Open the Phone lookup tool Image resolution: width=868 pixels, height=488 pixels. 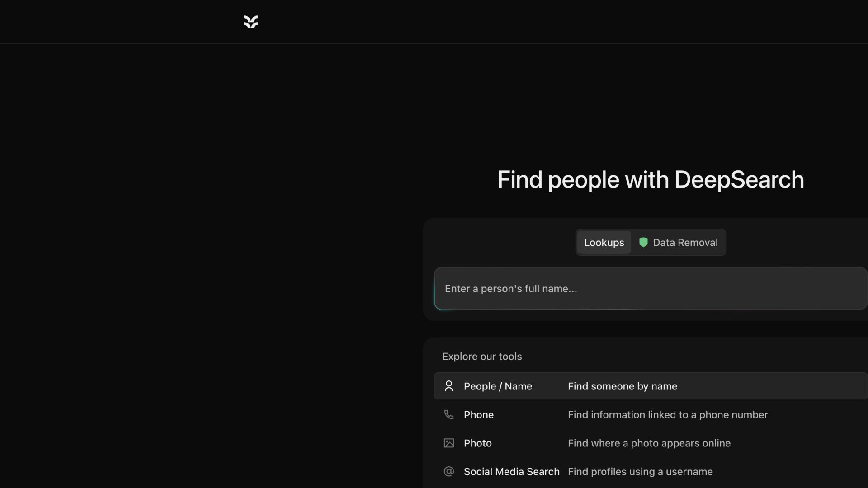point(651,415)
